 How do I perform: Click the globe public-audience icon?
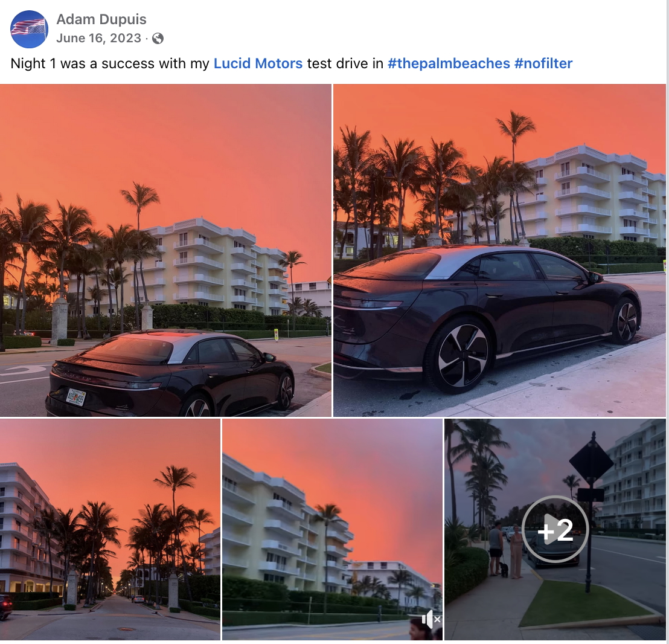click(x=158, y=39)
